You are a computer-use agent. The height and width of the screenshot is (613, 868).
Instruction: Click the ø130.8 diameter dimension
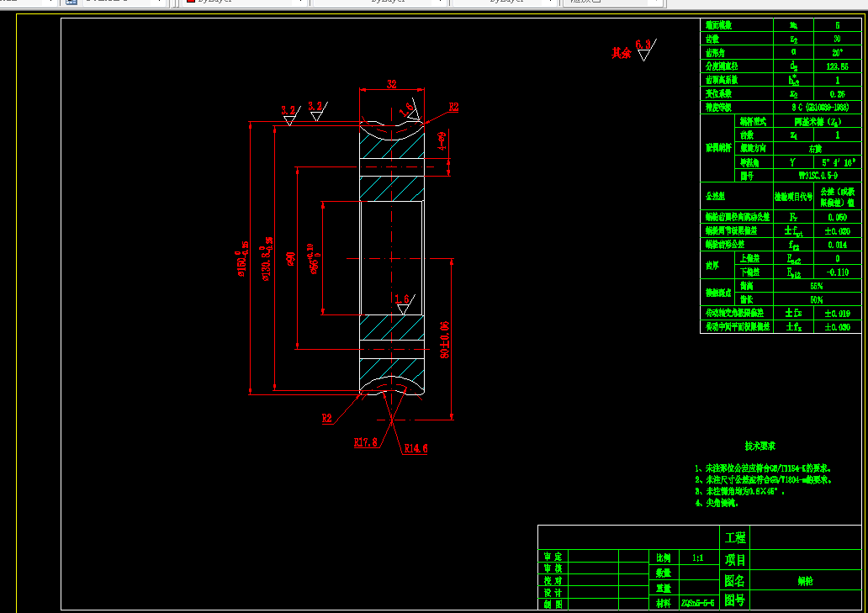coord(267,260)
